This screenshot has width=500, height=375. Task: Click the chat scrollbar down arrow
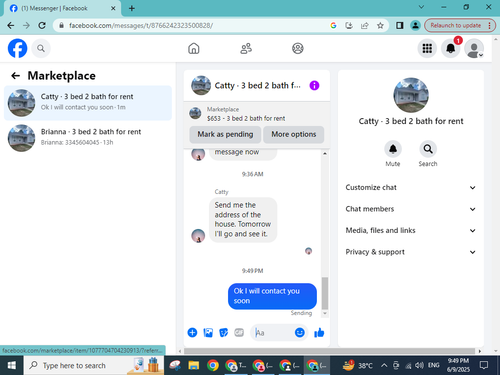pos(325,314)
